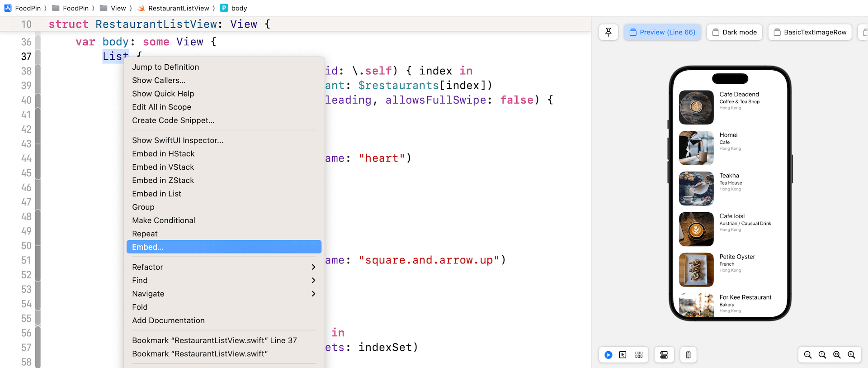Switch to selectable preview mode
868x368 pixels.
tap(623, 355)
